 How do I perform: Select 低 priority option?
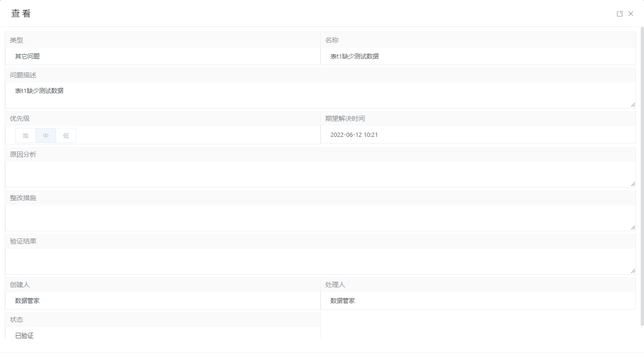coord(66,135)
